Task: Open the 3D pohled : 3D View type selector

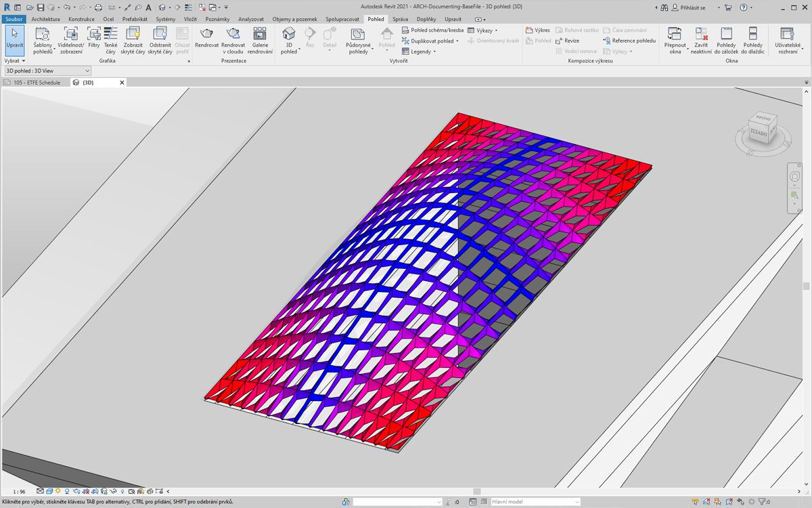Action: point(47,70)
